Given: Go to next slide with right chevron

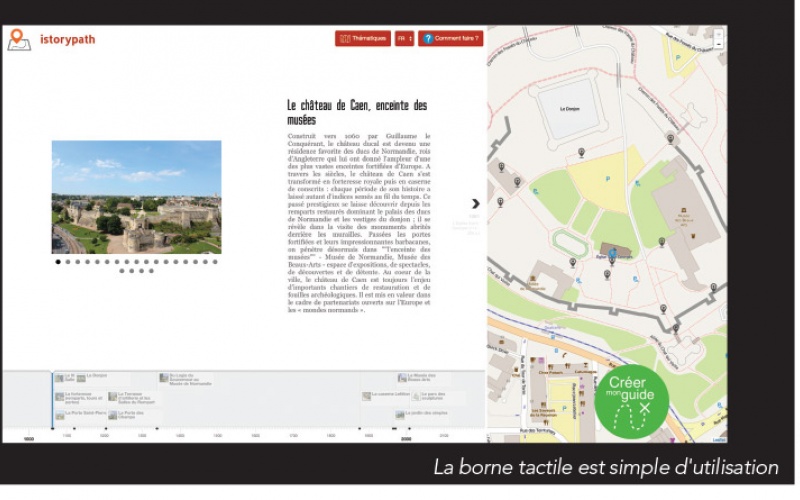Looking at the screenshot, I should coord(476,204).
